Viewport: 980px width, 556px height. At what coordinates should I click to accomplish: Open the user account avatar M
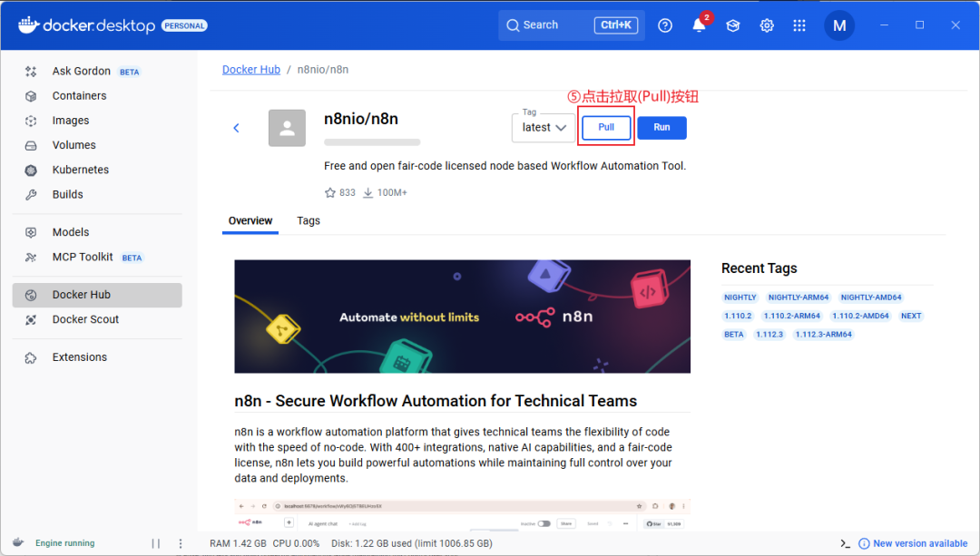[839, 25]
